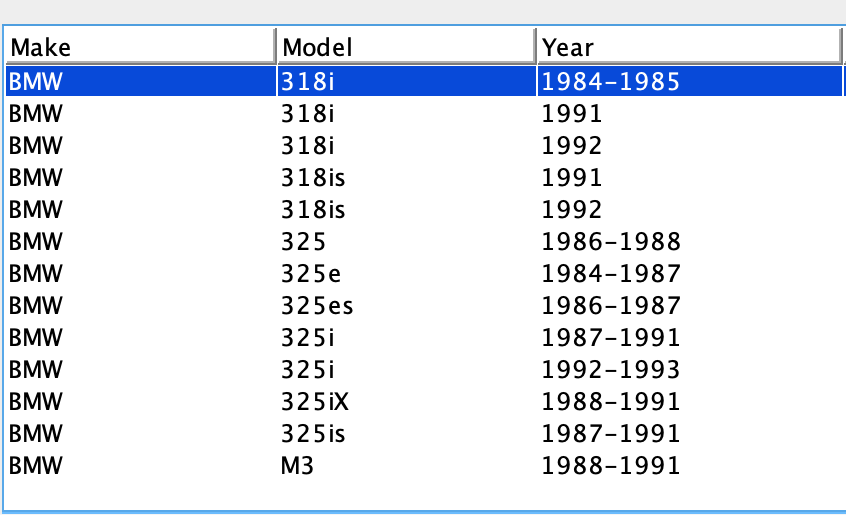
Task: Select the 318is model cell for year 1991
Action: (x=406, y=178)
